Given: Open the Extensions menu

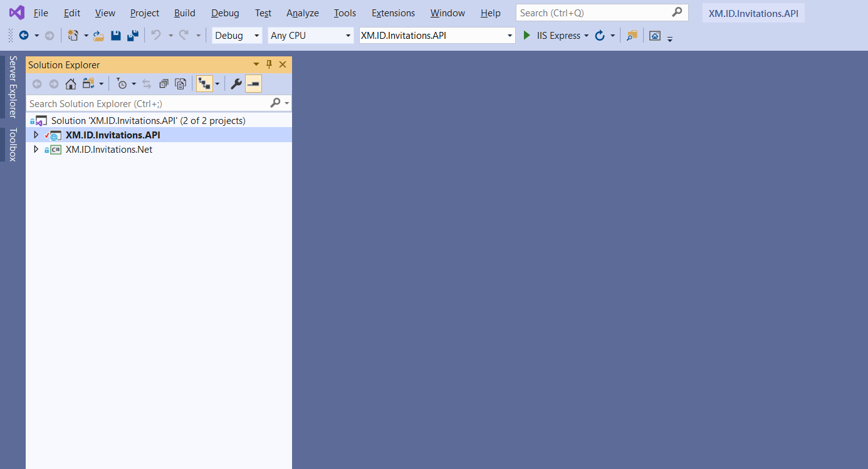Looking at the screenshot, I should [x=393, y=13].
